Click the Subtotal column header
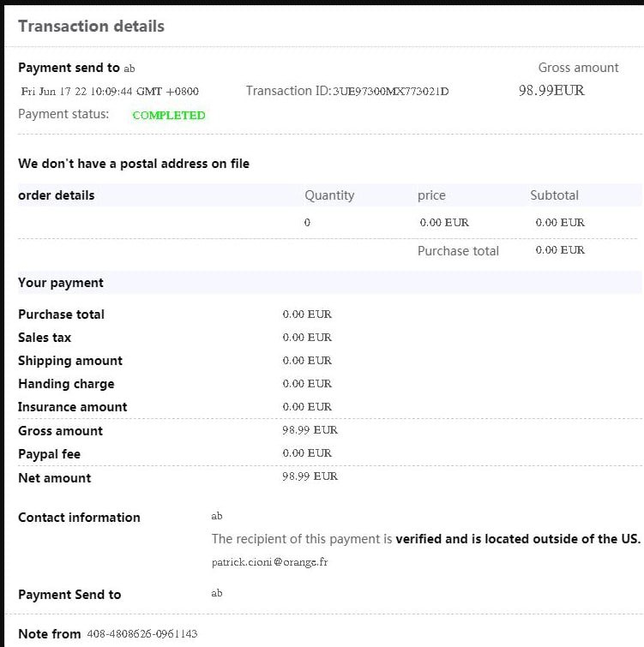 (555, 195)
